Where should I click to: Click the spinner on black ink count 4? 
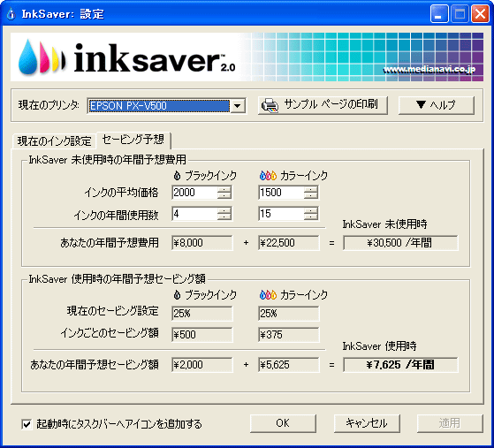click(224, 214)
